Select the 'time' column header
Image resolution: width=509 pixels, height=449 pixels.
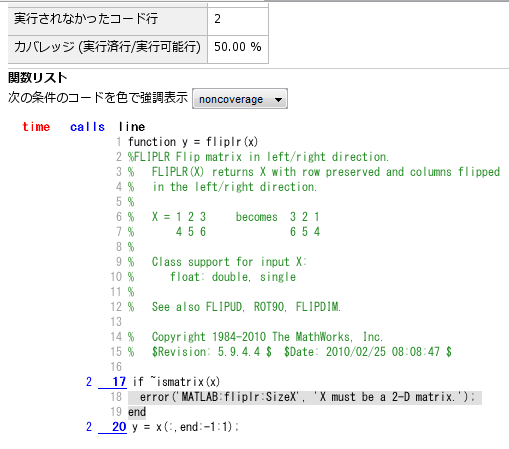click(x=36, y=127)
